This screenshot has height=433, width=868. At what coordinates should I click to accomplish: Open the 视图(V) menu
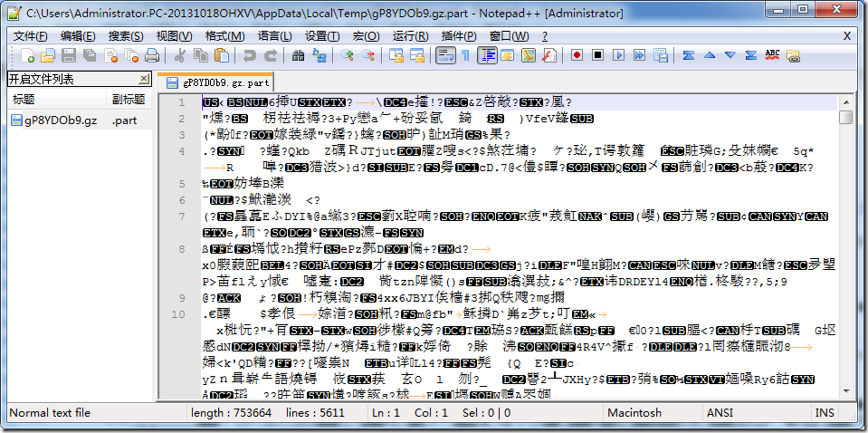[x=174, y=36]
